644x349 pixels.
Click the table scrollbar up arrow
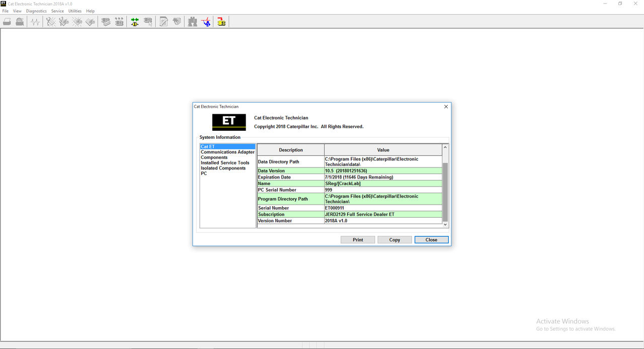(445, 147)
